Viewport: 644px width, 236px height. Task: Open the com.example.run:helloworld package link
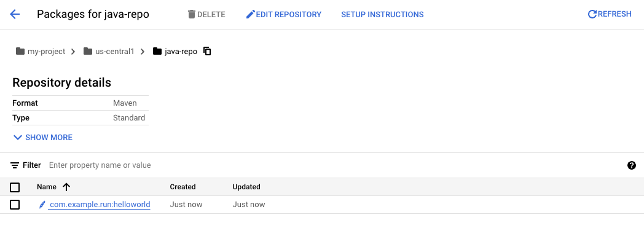100,205
